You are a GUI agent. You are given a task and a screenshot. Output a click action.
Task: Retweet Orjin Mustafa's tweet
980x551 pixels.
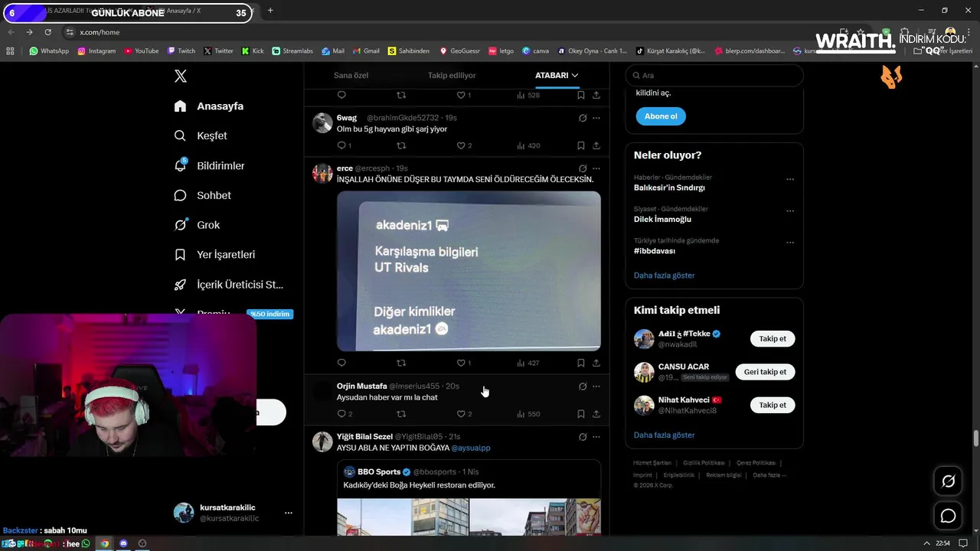(x=401, y=414)
